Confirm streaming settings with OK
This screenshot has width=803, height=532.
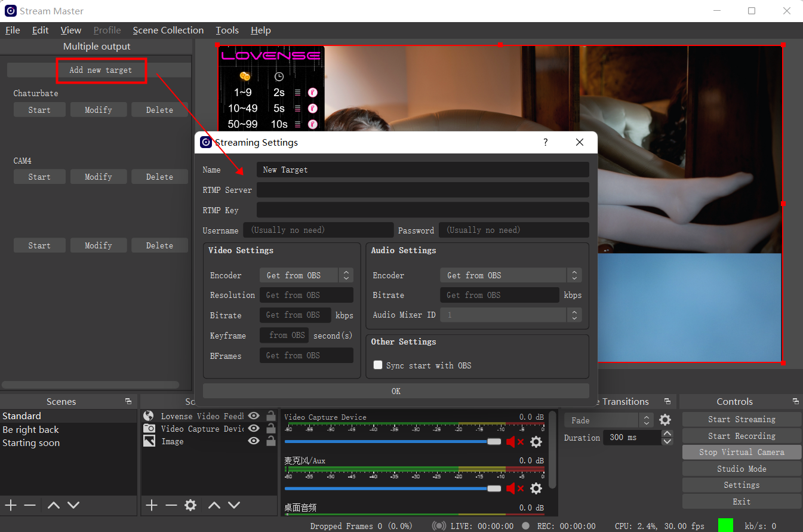(x=396, y=391)
